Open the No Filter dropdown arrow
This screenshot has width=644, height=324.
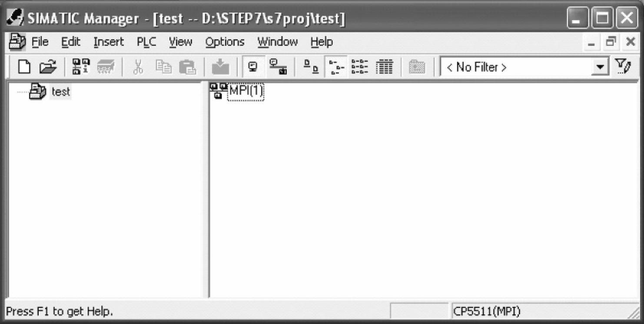601,68
